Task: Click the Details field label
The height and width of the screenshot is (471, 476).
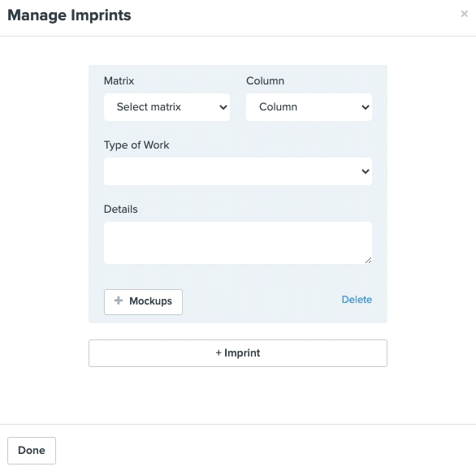Action: coord(120,209)
